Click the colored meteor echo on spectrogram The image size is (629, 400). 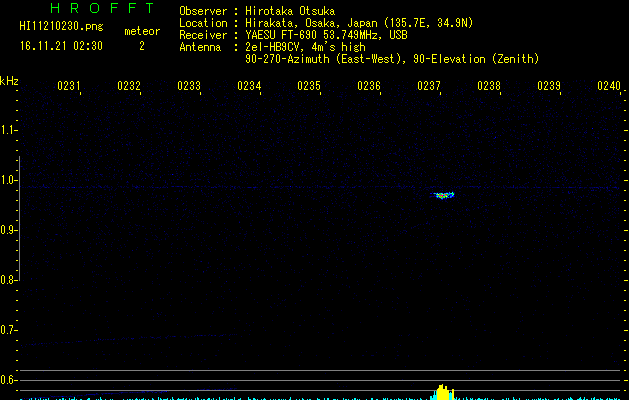pos(442,195)
